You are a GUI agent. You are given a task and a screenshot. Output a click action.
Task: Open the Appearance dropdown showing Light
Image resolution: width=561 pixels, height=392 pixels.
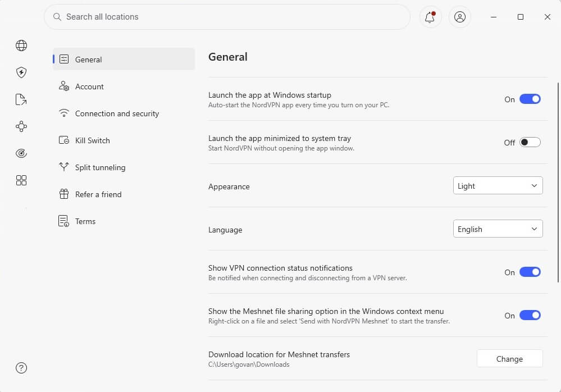click(498, 186)
